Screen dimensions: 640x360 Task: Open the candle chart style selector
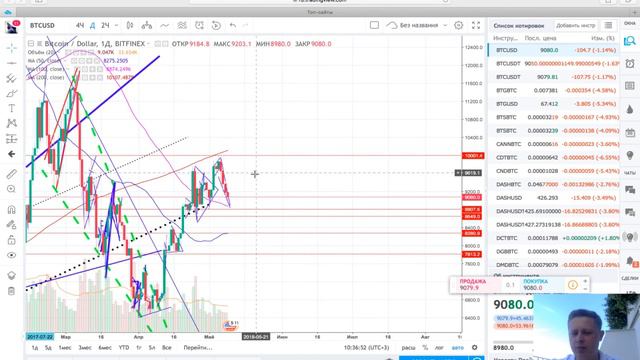coord(130,25)
